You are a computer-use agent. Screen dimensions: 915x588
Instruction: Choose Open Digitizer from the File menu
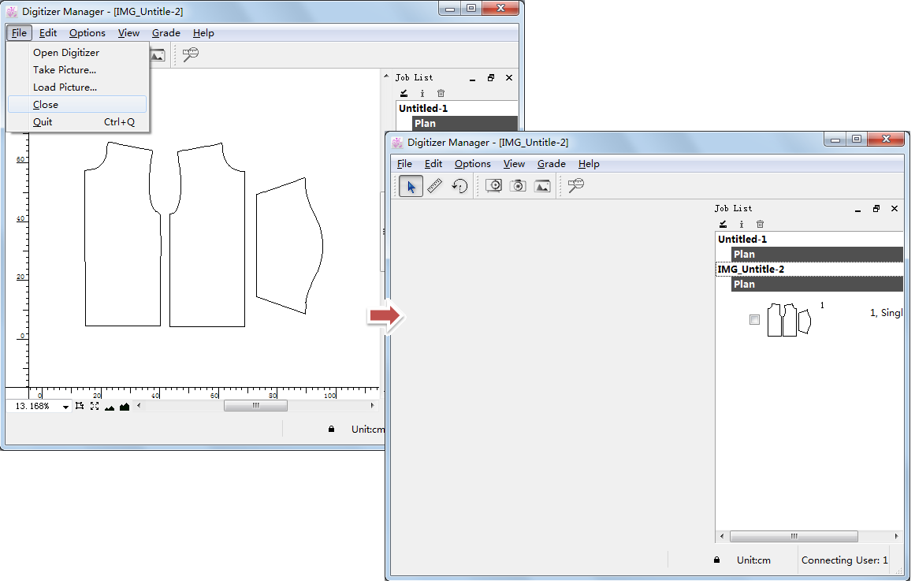(x=66, y=53)
